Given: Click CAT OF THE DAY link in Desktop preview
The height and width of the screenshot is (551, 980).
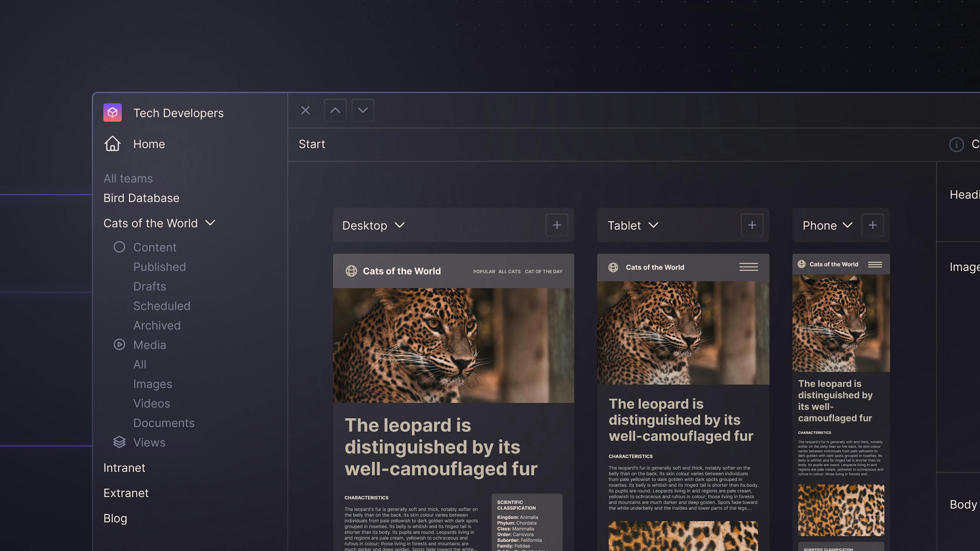Looking at the screenshot, I should pyautogui.click(x=544, y=271).
